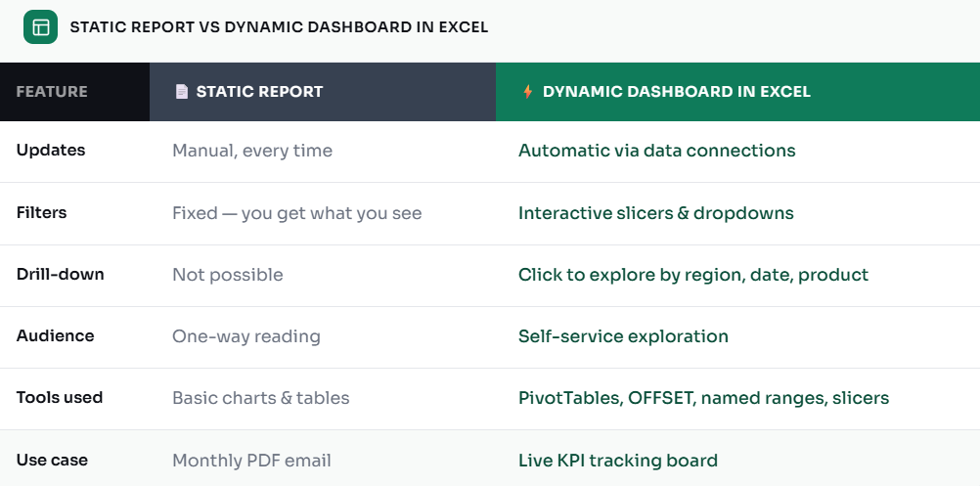Click 'Manual, every time' cell
This screenshot has width=980, height=486.
tap(252, 152)
